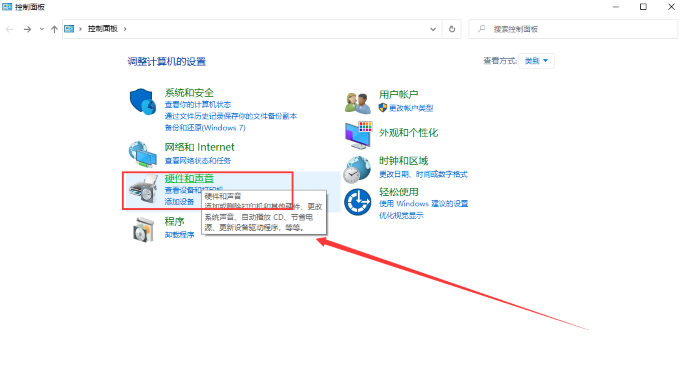
Task: Click the Hardware and Sound printer icon
Action: point(143,189)
